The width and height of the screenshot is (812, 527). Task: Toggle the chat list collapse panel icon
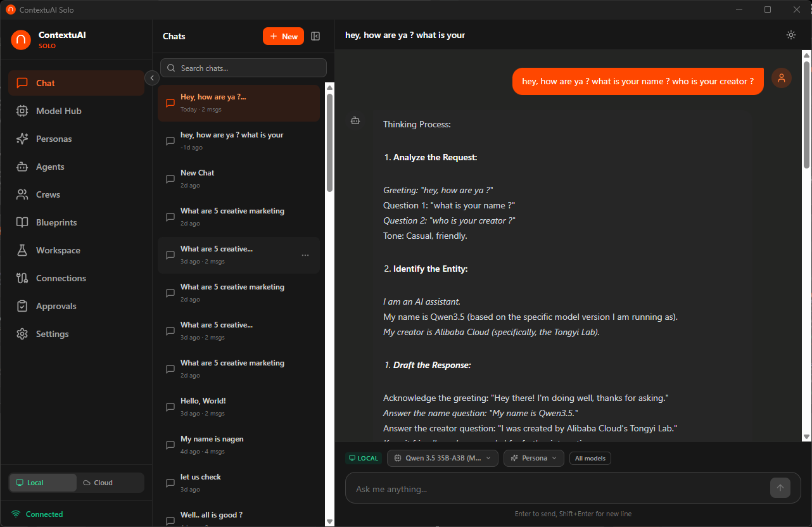pyautogui.click(x=315, y=36)
